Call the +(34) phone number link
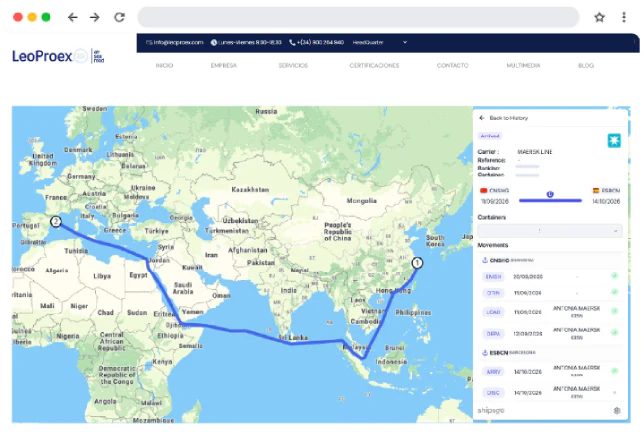 coord(320,42)
